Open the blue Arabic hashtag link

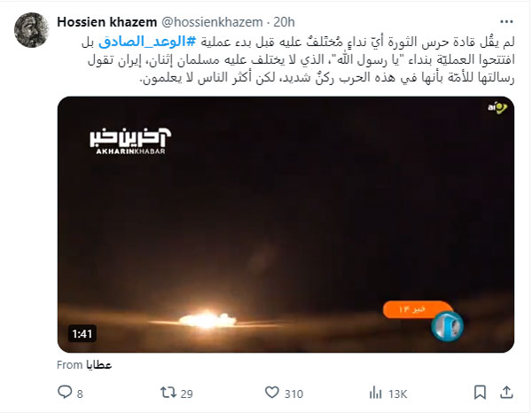pos(147,42)
